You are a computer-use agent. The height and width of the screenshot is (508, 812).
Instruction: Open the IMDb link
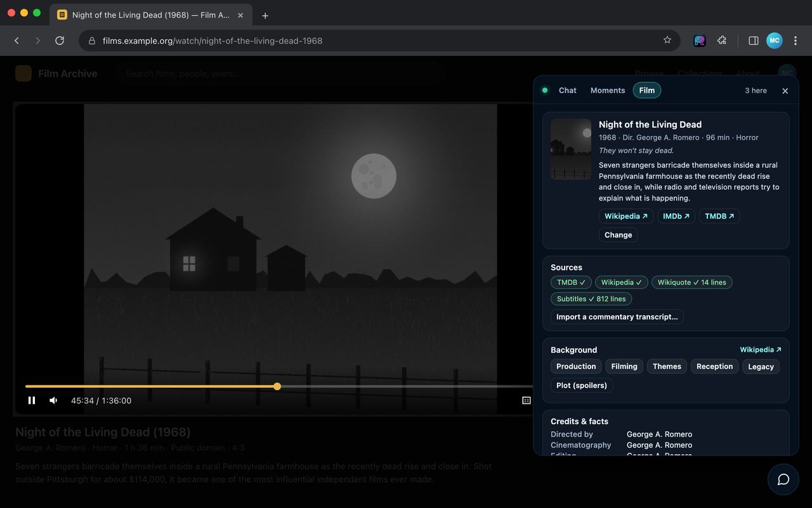pos(676,216)
